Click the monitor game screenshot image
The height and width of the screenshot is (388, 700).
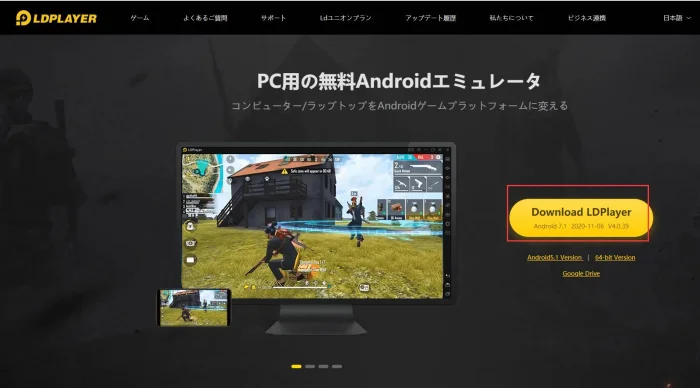point(316,223)
